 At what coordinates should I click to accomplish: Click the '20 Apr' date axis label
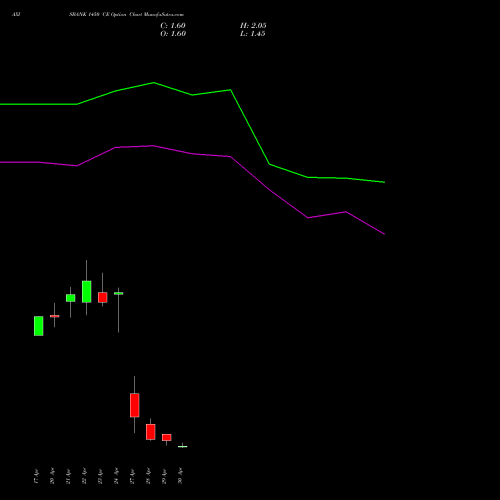coord(52,477)
